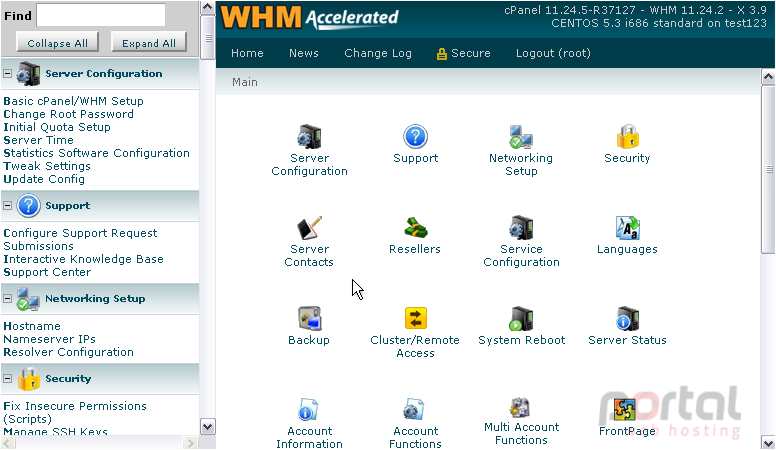Click the sidebar horizontal scrollbar right arrow
Image resolution: width=776 pixels, height=450 pixels.
pos(190,443)
